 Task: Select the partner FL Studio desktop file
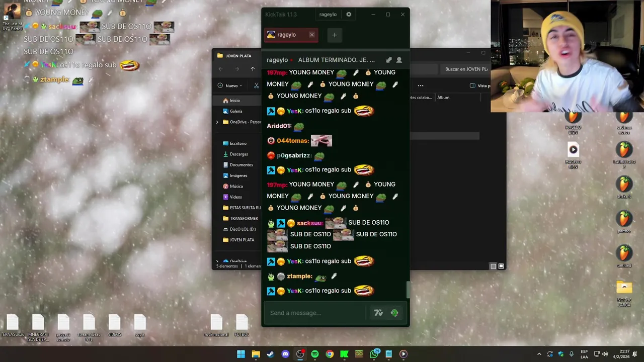click(624, 222)
